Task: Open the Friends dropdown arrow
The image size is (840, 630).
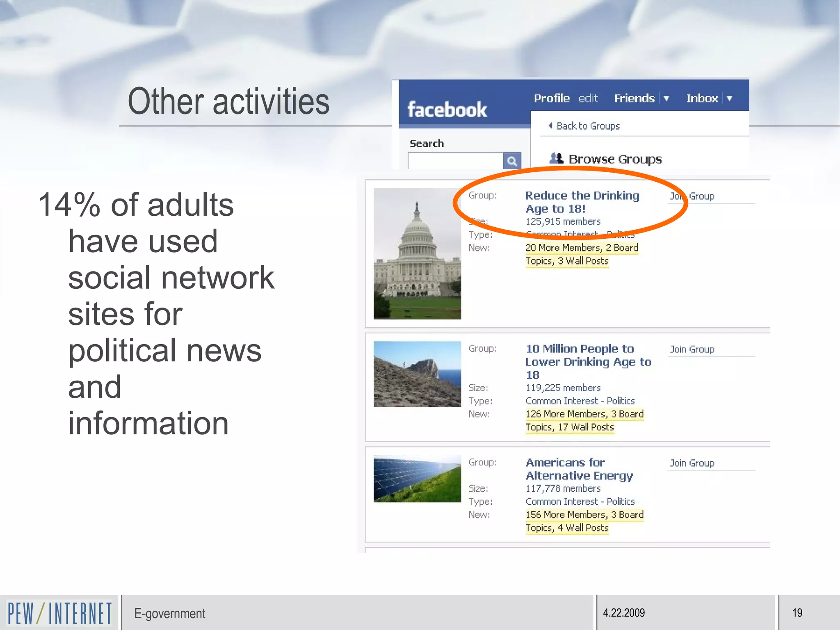Action: (666, 98)
